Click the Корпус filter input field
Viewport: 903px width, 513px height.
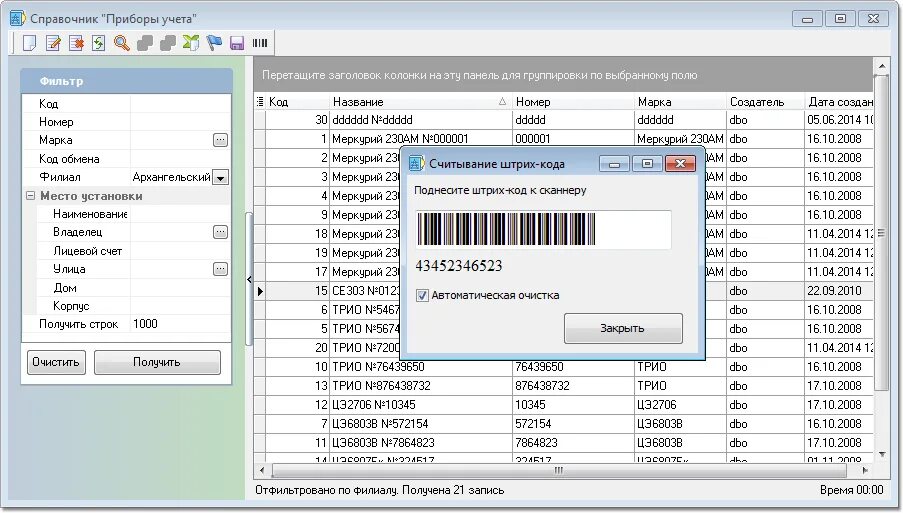click(180, 306)
